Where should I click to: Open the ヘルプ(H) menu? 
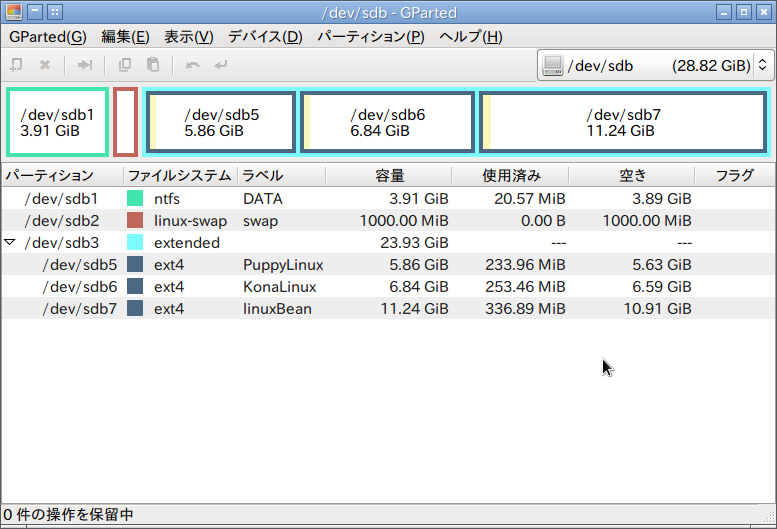click(x=470, y=37)
